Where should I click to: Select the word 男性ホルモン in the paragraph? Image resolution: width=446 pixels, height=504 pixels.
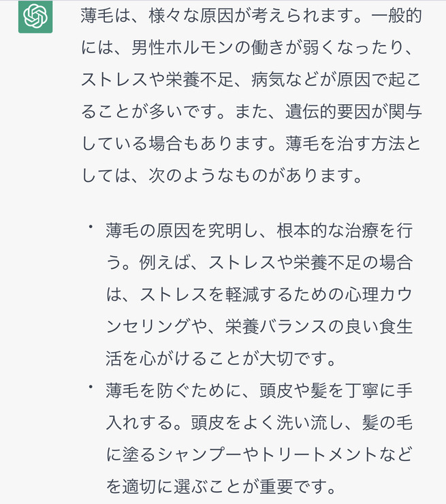pos(182,48)
